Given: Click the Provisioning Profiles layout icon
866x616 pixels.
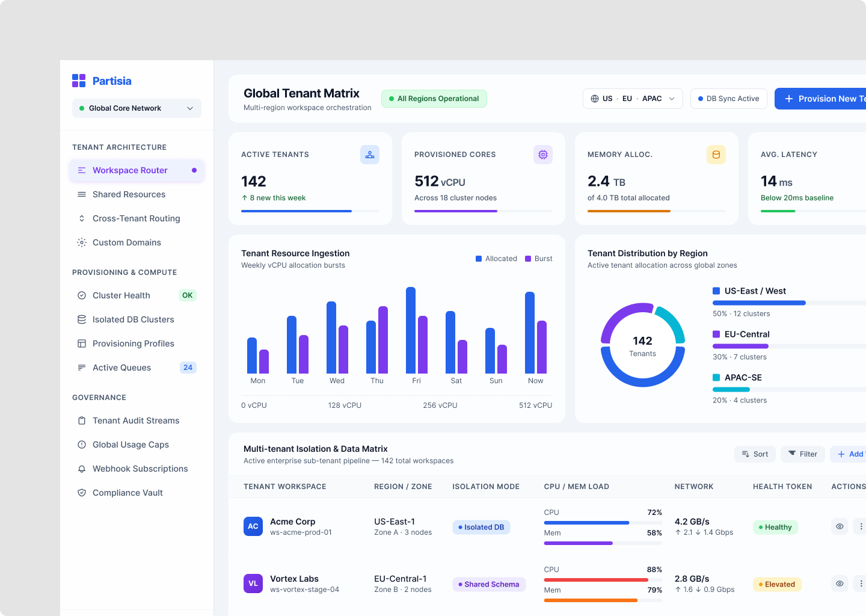Looking at the screenshot, I should pos(82,343).
